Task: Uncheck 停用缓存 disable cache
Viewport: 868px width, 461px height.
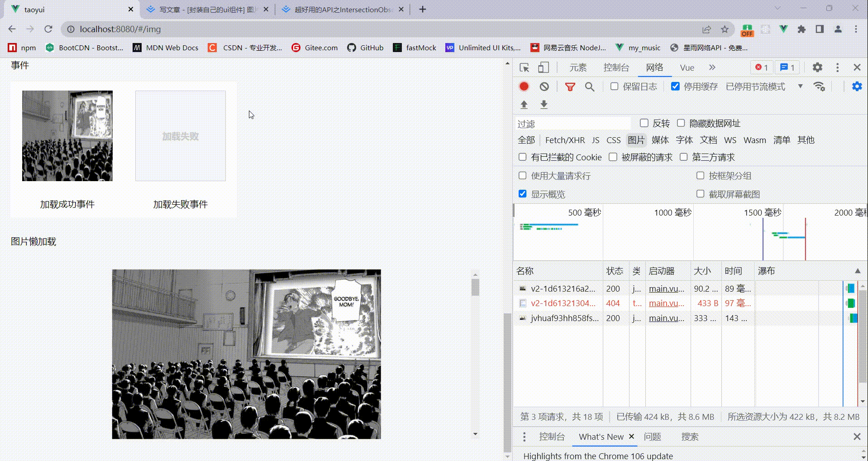Action: (675, 86)
